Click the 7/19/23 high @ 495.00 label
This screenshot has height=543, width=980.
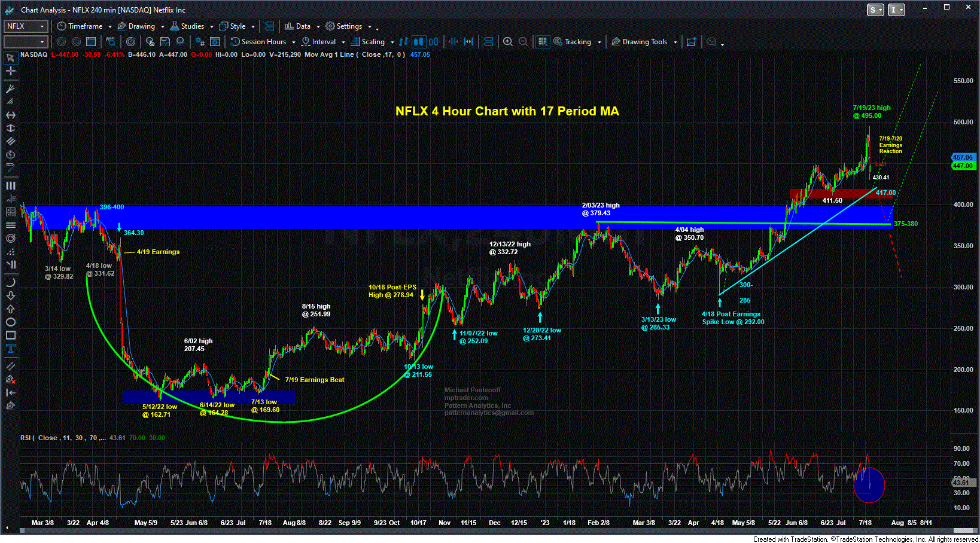pyautogui.click(x=871, y=112)
